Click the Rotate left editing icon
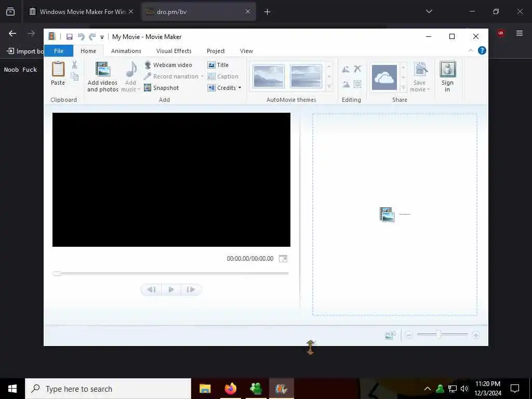 click(345, 69)
